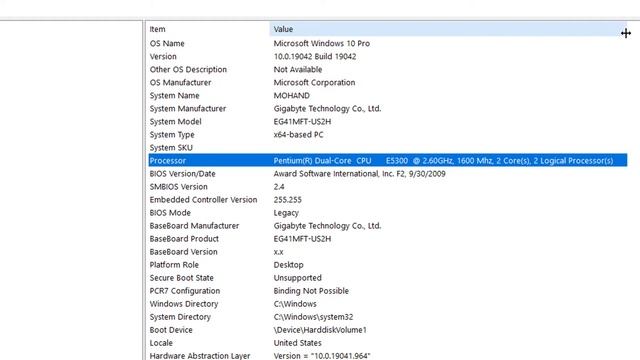Click the United States value
This screenshot has height=360, width=640.
coord(297,344)
